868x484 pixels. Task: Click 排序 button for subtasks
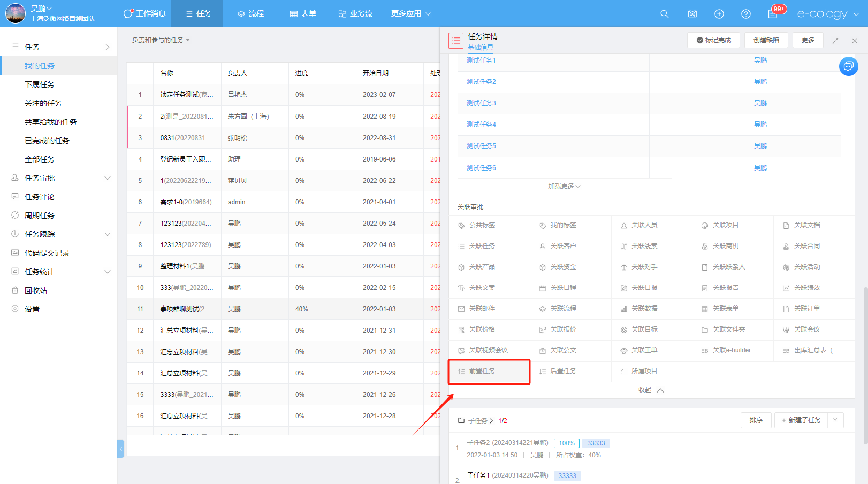756,420
